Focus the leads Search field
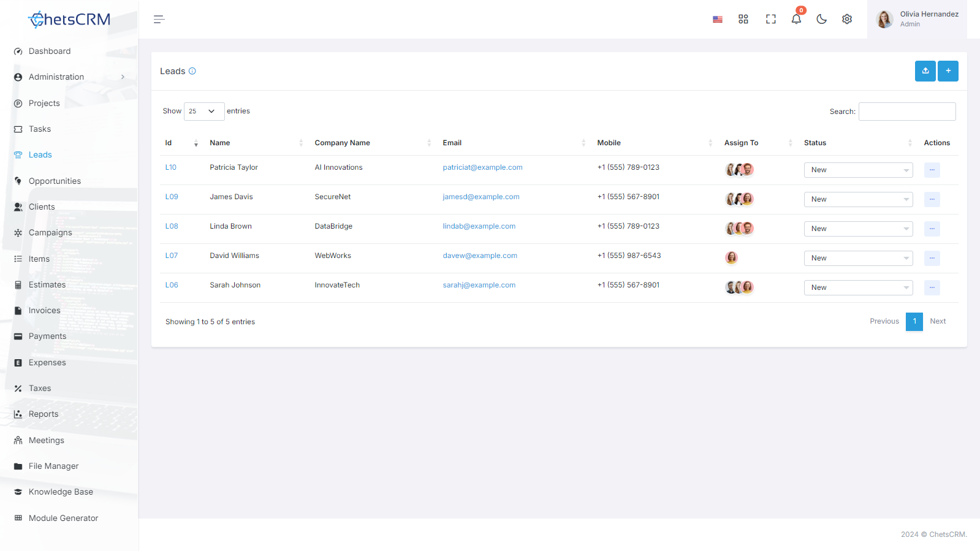Viewport: 980px width, 551px height. [907, 112]
